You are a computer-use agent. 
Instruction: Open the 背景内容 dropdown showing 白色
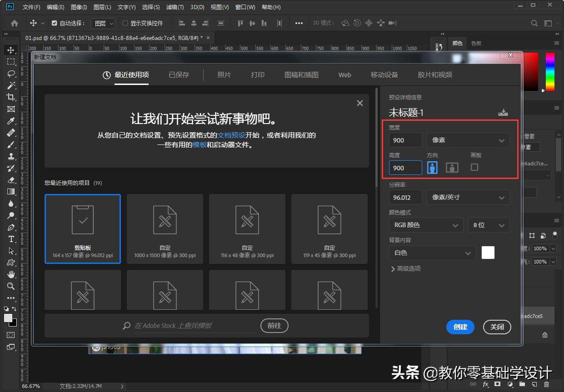[x=432, y=253]
